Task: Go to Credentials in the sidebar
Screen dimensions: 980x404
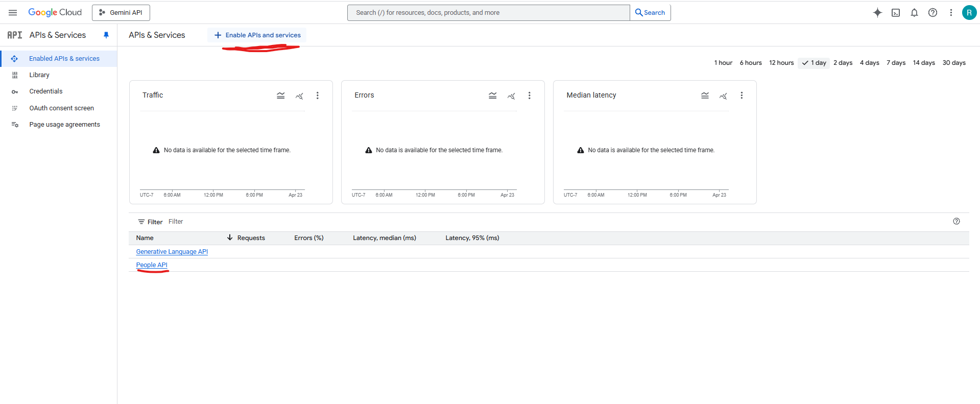Action: tap(46, 91)
